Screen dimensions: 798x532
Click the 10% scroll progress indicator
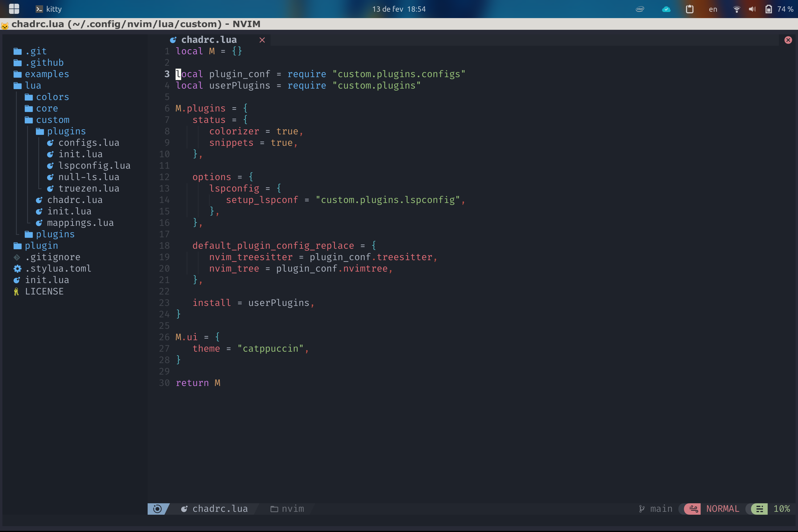tap(782, 509)
